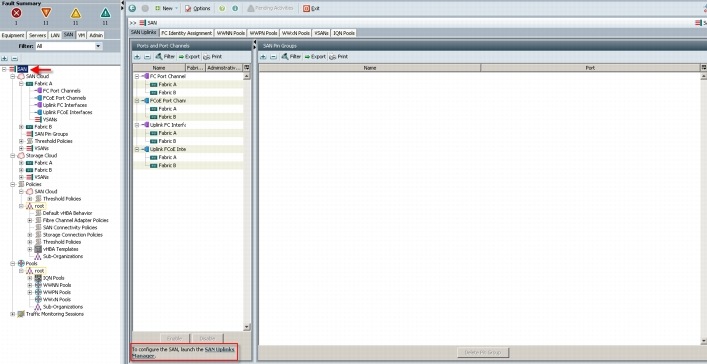
Task: Switch to the LAN navigation tab
Action: tap(55, 35)
